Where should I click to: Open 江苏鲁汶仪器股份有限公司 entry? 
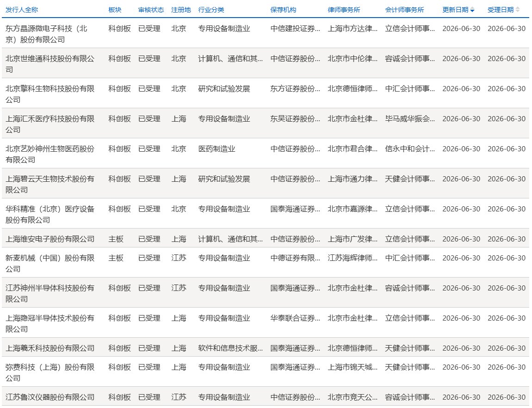point(50,397)
